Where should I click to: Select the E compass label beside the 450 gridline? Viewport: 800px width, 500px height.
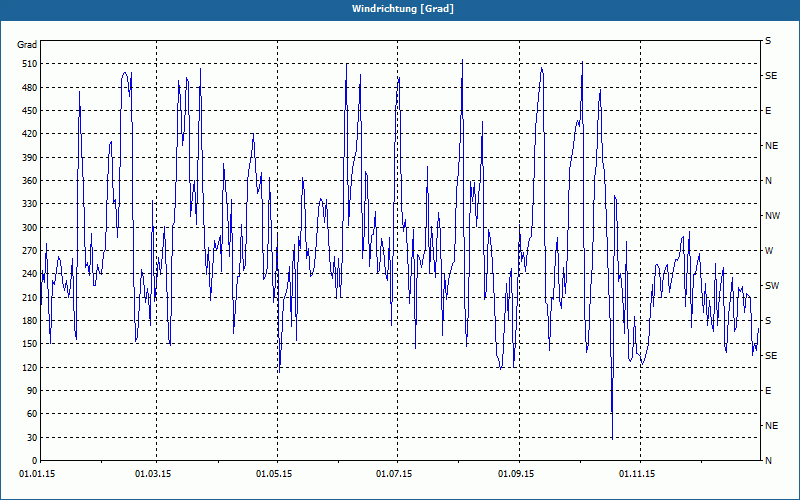(x=768, y=111)
